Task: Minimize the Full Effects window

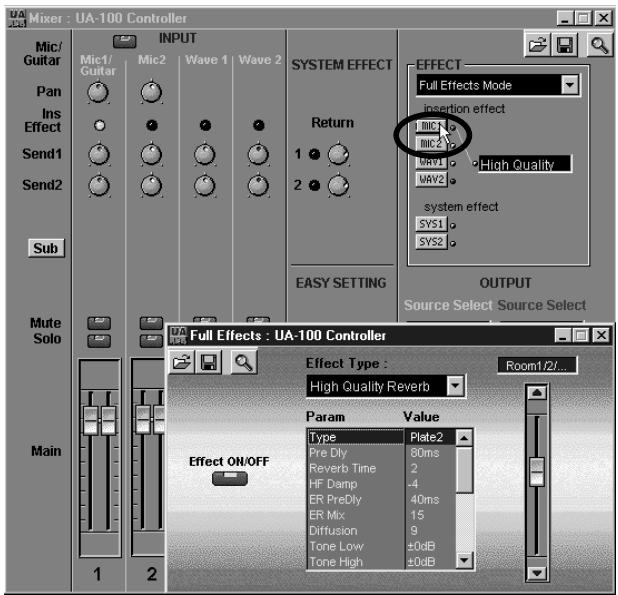Action: pos(562,335)
